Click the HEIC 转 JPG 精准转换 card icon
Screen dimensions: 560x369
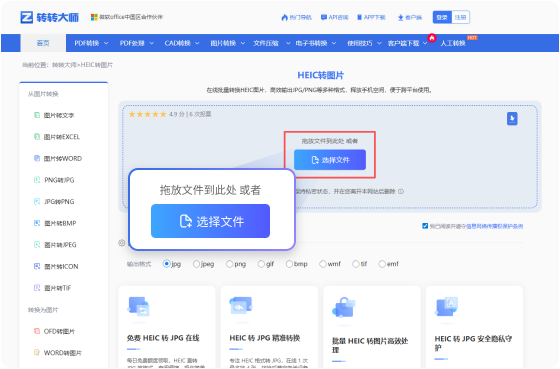point(241,305)
